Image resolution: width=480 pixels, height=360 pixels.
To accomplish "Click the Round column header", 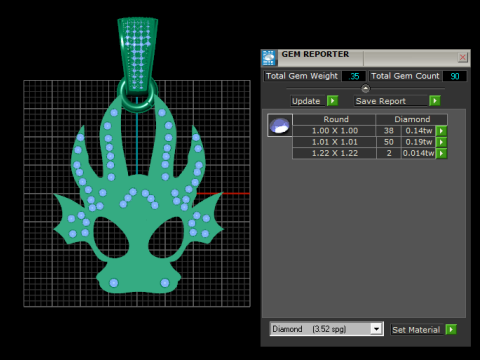I will pos(334,119).
